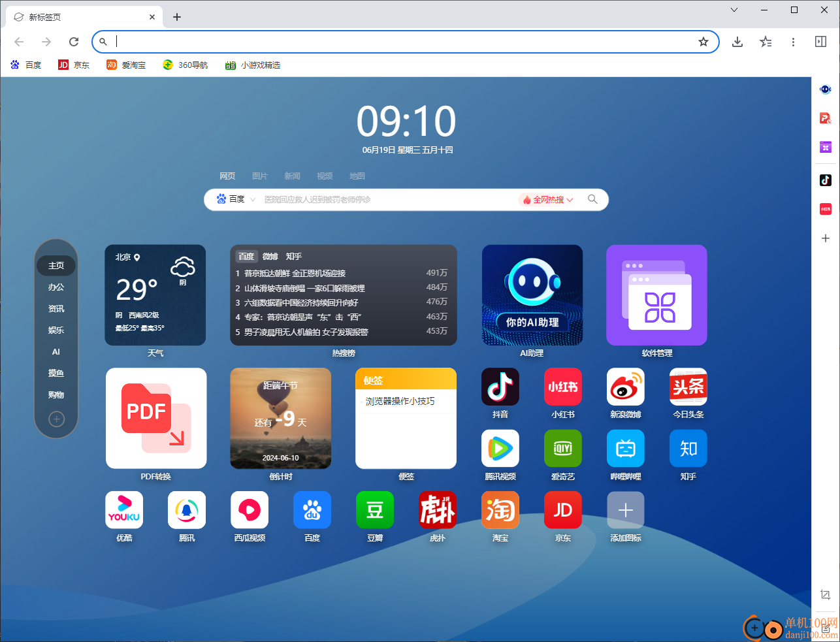Screen dimensions: 840x642
Task: Open 360导航 bookmark
Action: [x=185, y=65]
